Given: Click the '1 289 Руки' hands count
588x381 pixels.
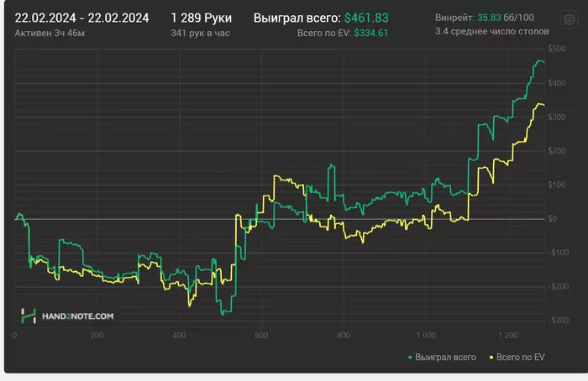Looking at the screenshot, I should [x=202, y=18].
